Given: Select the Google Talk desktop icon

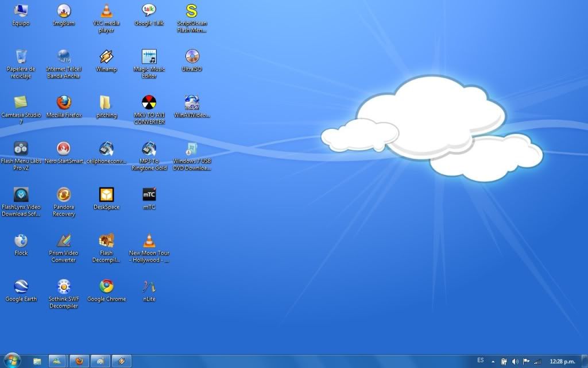Looking at the screenshot, I should click(149, 15).
